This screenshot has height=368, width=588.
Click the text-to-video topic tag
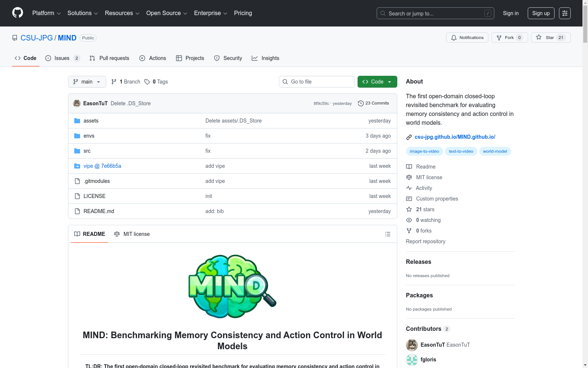(461, 151)
